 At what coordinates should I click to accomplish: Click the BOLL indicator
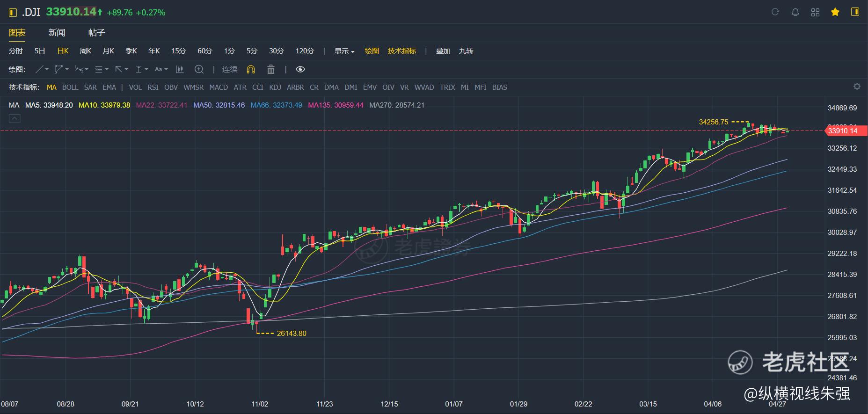70,87
